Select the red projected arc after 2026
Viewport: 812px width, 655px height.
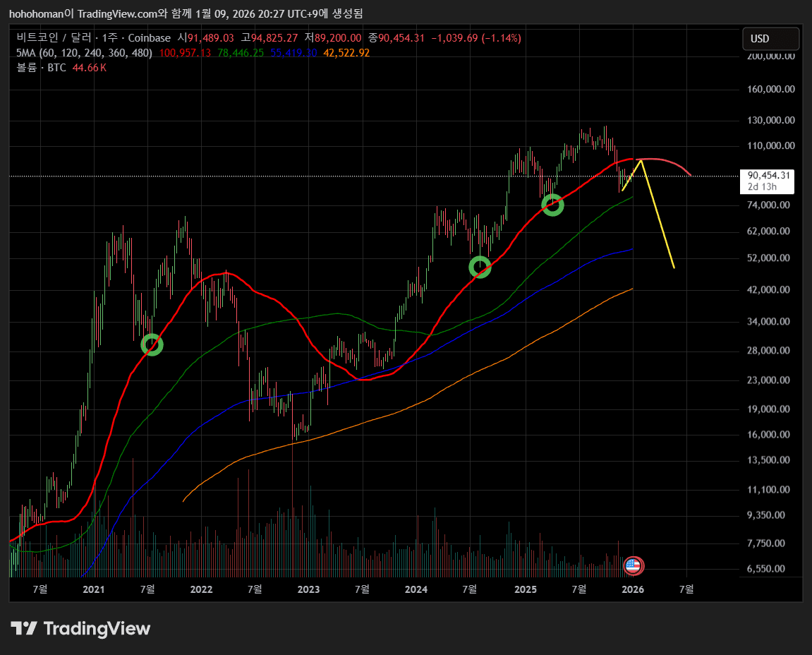click(670, 162)
